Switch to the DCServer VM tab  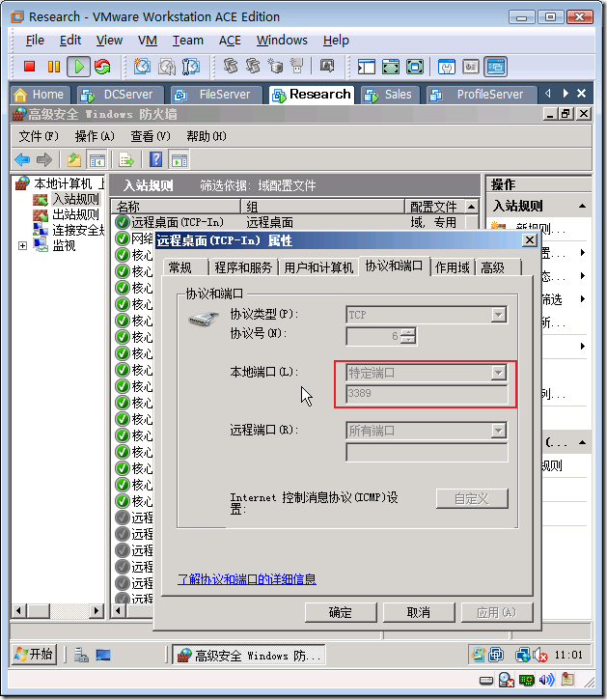[x=120, y=95]
